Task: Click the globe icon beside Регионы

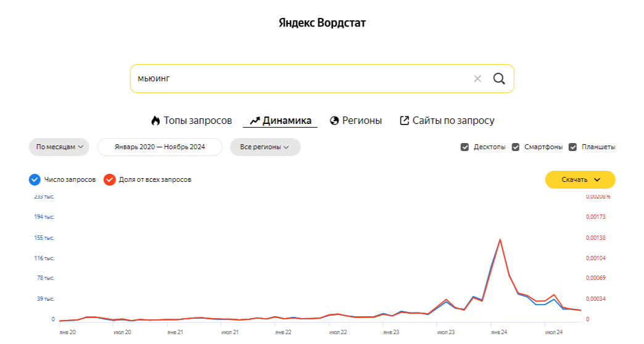Action: click(x=334, y=121)
